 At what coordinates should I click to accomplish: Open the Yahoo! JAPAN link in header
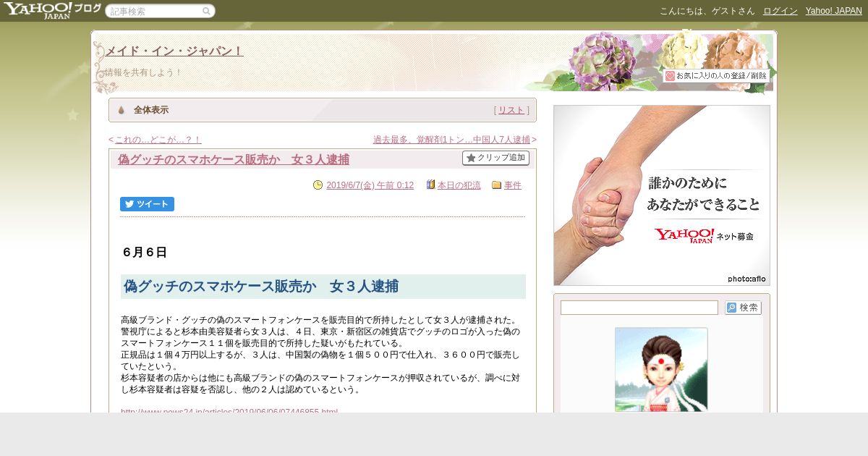click(x=834, y=11)
